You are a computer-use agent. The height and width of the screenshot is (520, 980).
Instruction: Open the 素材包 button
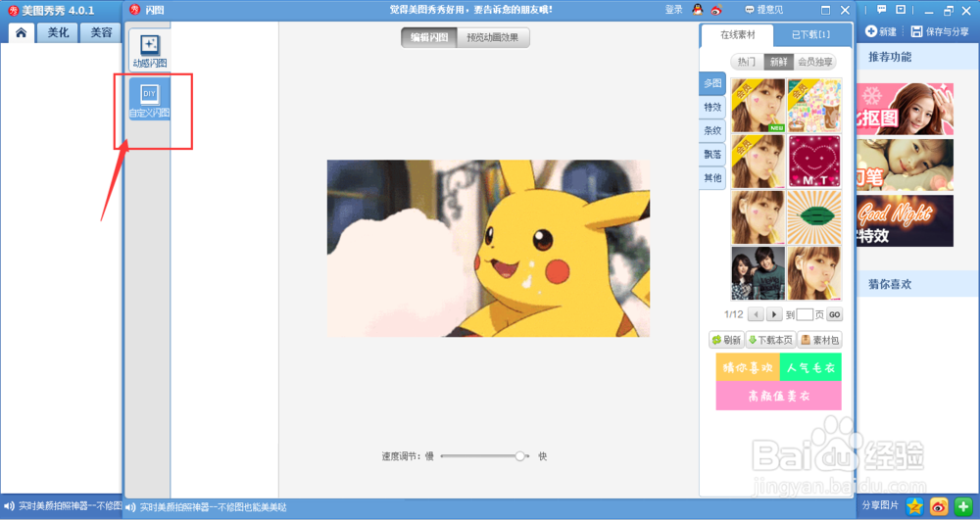[819, 340]
